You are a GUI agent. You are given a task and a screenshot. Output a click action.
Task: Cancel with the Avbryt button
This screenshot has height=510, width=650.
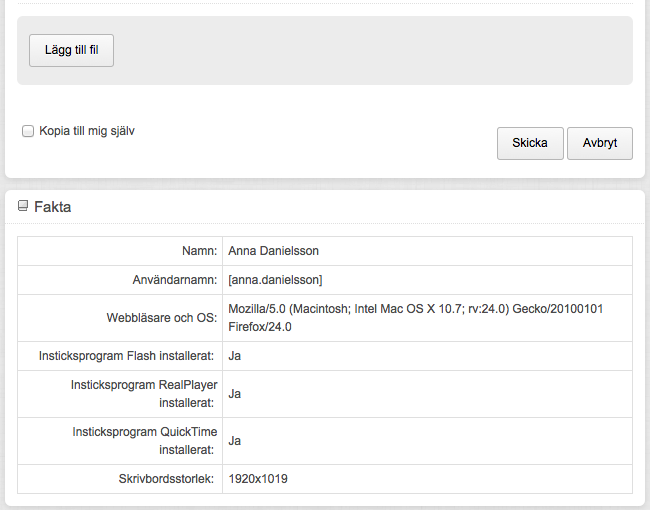(x=600, y=143)
